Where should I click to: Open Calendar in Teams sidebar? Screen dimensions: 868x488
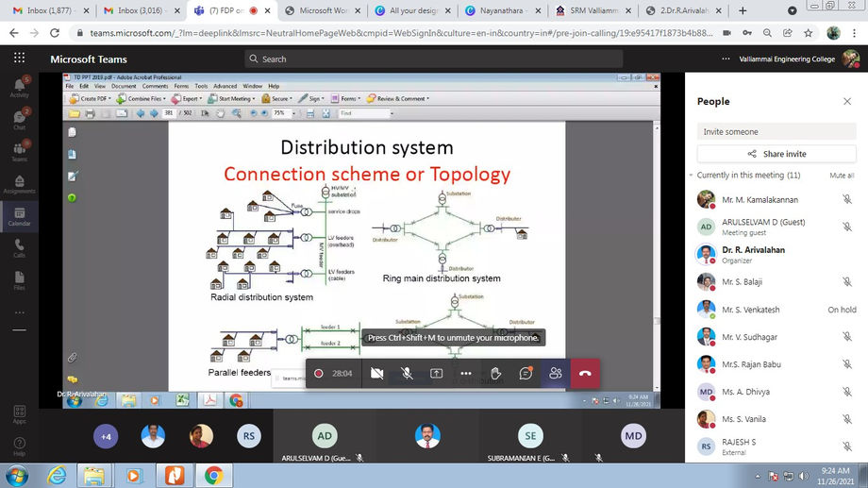pos(20,216)
